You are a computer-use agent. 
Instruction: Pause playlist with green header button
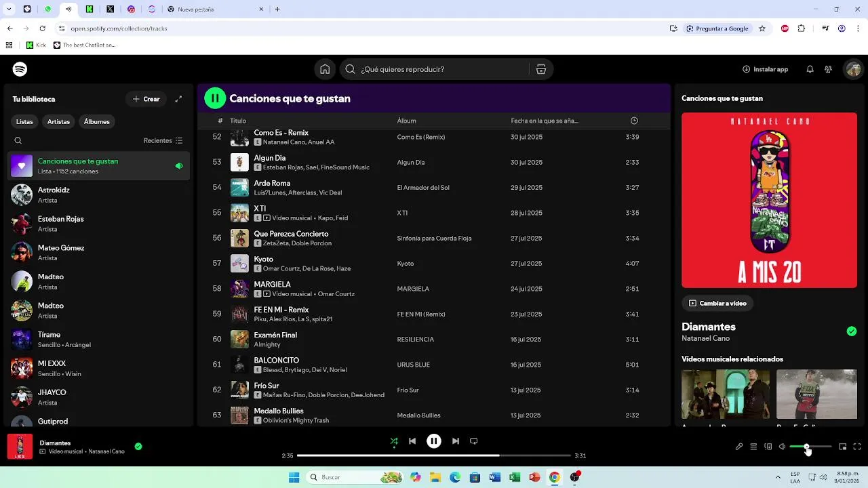tap(215, 98)
